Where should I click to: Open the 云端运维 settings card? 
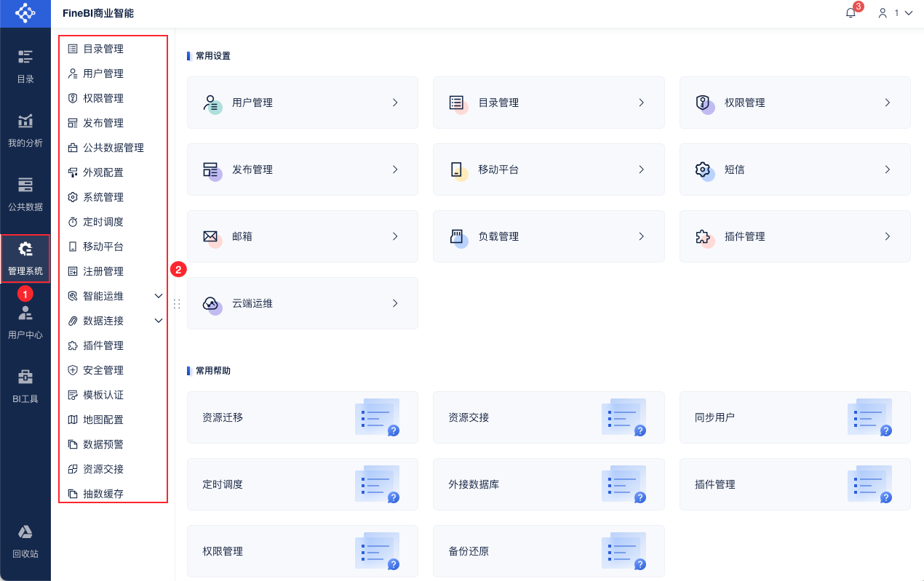coord(303,303)
